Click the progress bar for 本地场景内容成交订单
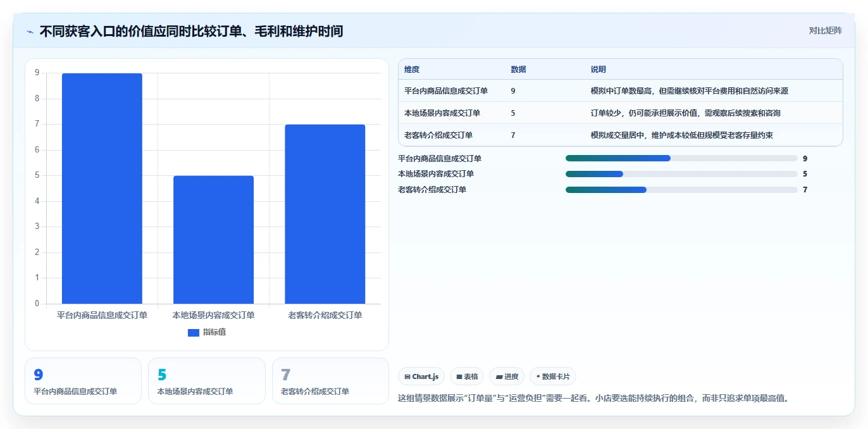 pyautogui.click(x=681, y=174)
